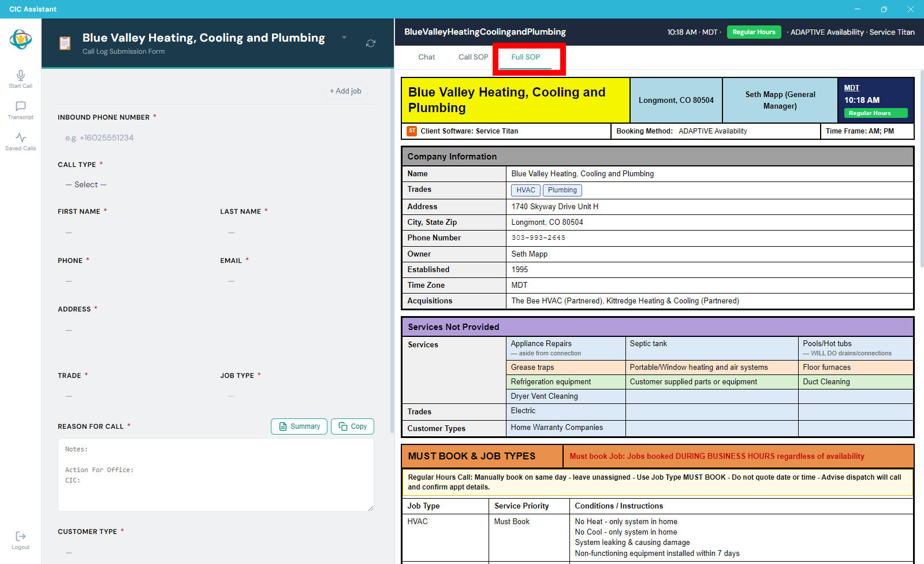Open the Transcript panel
This screenshot has width=924, height=564.
[x=21, y=110]
